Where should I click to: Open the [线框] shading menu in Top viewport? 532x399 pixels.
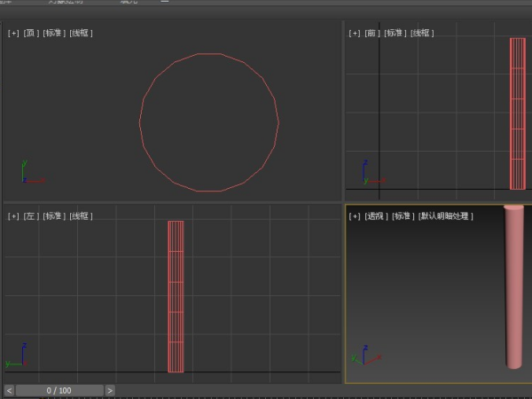81,33
